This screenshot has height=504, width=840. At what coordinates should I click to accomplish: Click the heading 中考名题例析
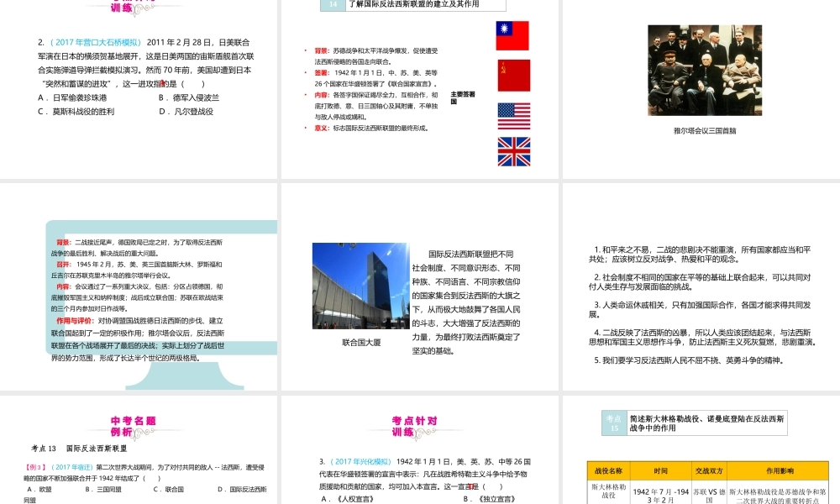pyautogui.click(x=133, y=427)
